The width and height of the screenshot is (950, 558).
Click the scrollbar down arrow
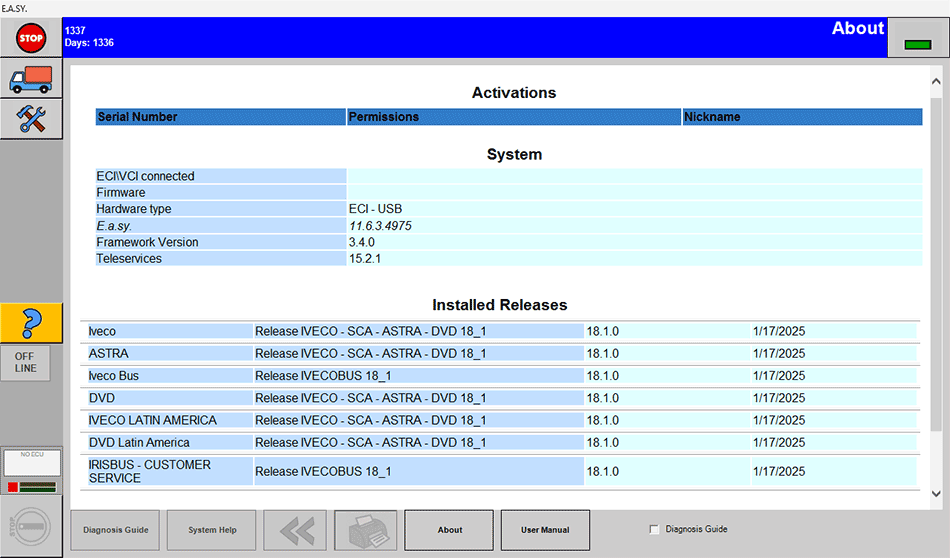[936, 494]
